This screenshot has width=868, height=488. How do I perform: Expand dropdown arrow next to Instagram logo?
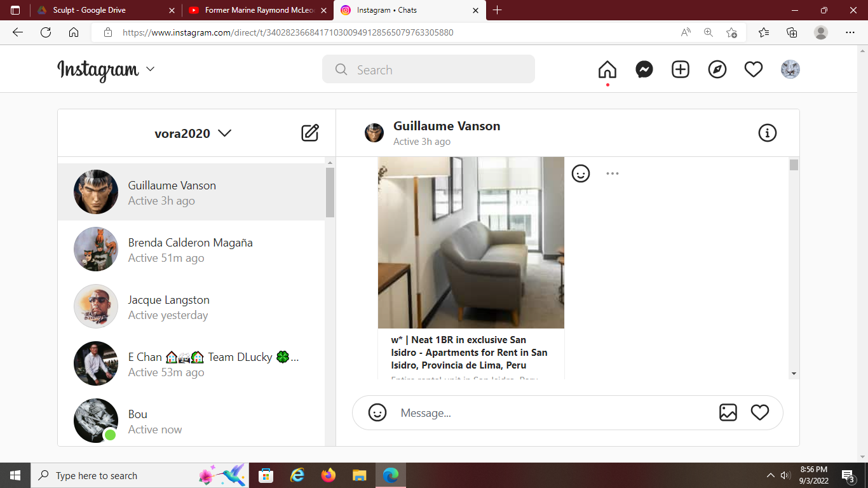(x=151, y=69)
